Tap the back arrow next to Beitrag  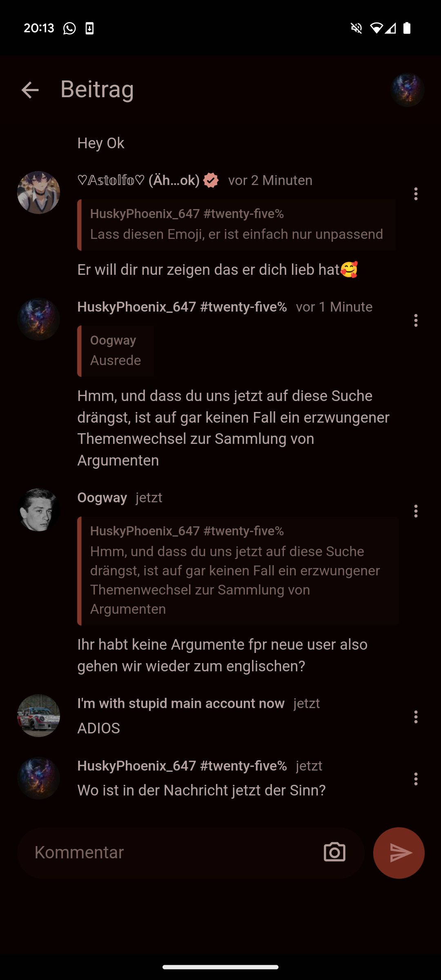(30, 90)
